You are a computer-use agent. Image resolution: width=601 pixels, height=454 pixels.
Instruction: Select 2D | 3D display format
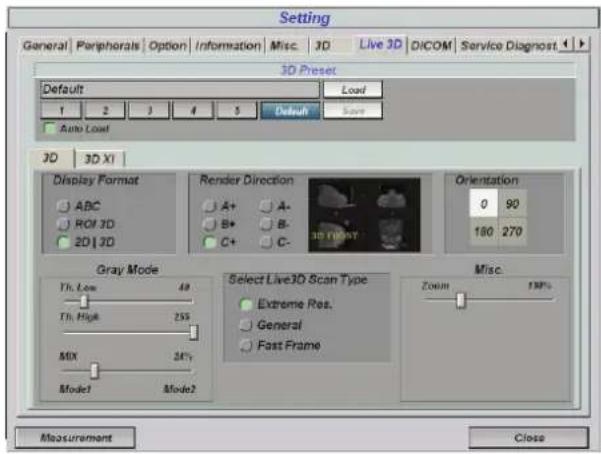(63, 242)
